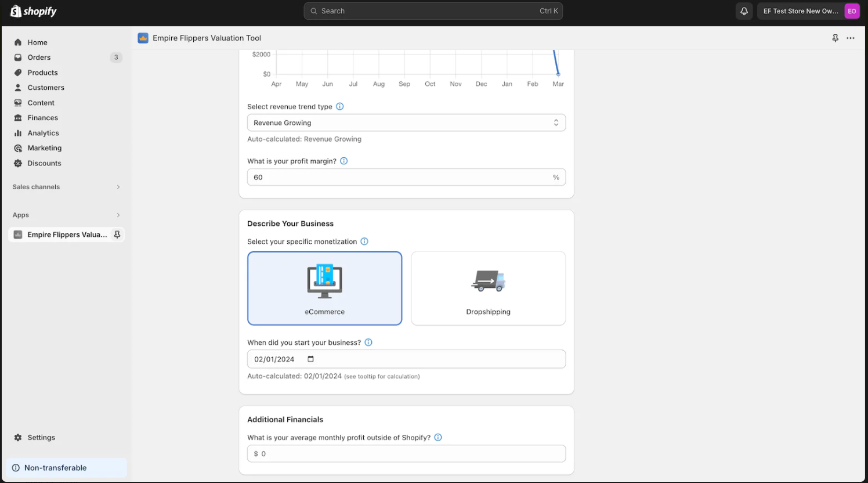This screenshot has width=868, height=483.
Task: Click the Non-transferable info icon
Action: (16, 468)
